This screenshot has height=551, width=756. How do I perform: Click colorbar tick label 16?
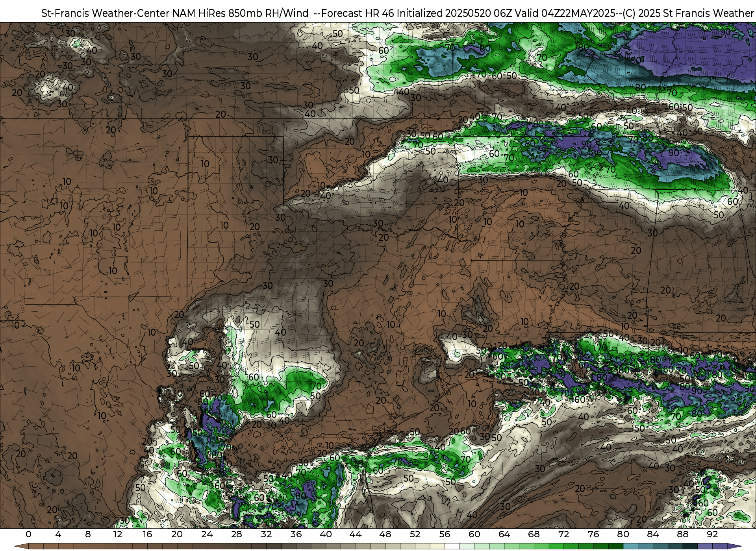[147, 534]
